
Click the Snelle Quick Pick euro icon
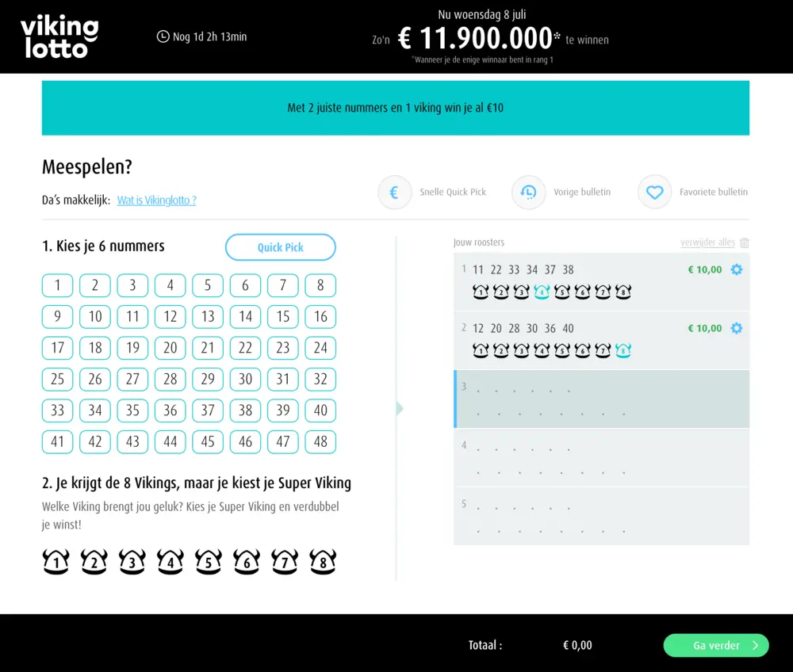tap(394, 192)
